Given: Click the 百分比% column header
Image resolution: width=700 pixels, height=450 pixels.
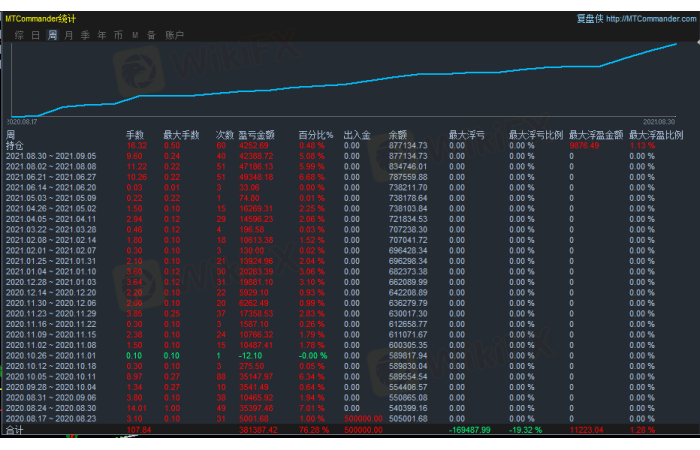Looking at the screenshot, I should point(316,135).
